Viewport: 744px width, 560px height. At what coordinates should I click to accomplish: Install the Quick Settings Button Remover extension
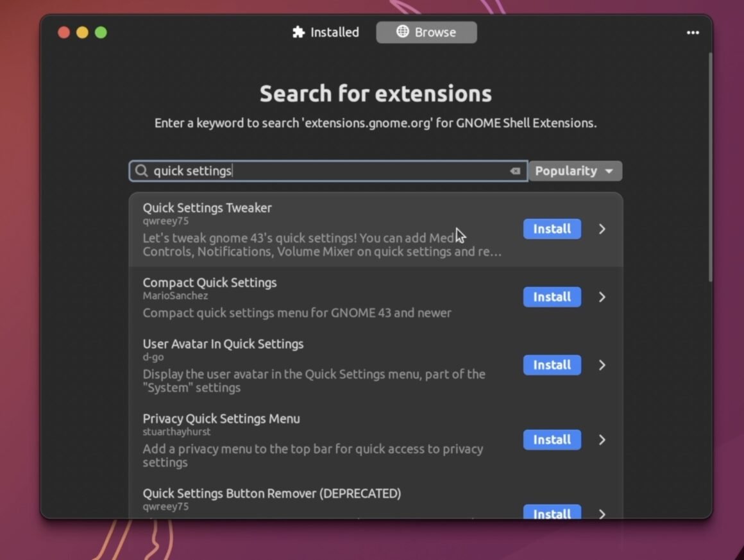click(552, 513)
